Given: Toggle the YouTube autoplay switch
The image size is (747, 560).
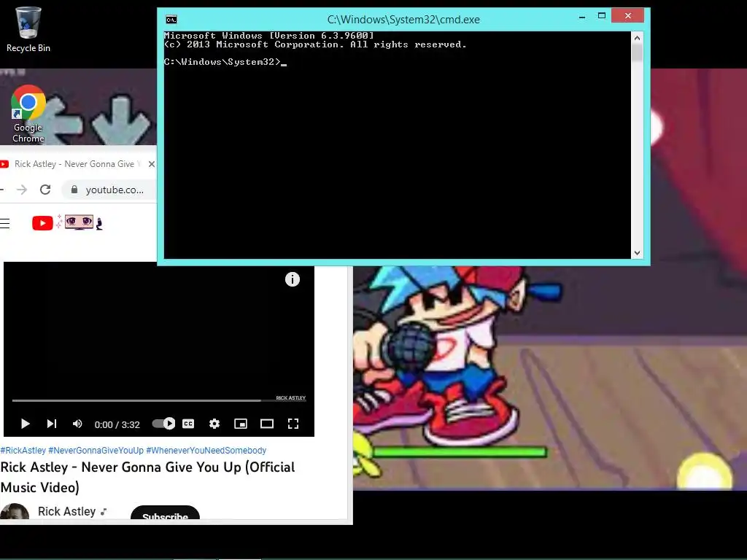Looking at the screenshot, I should [x=163, y=424].
